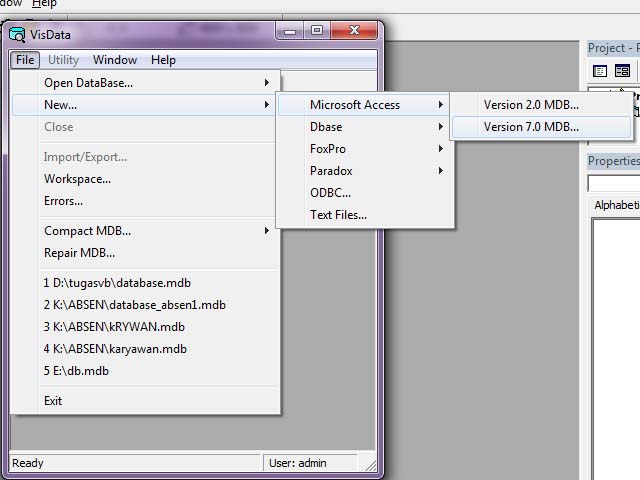Expand the Compact MDB submenu arrow
This screenshot has height=480, width=640.
pyautogui.click(x=267, y=231)
